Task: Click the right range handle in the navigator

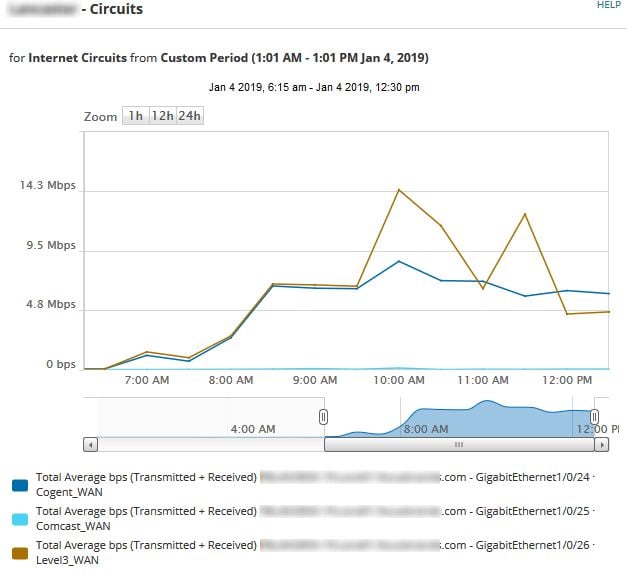Action: tap(594, 417)
